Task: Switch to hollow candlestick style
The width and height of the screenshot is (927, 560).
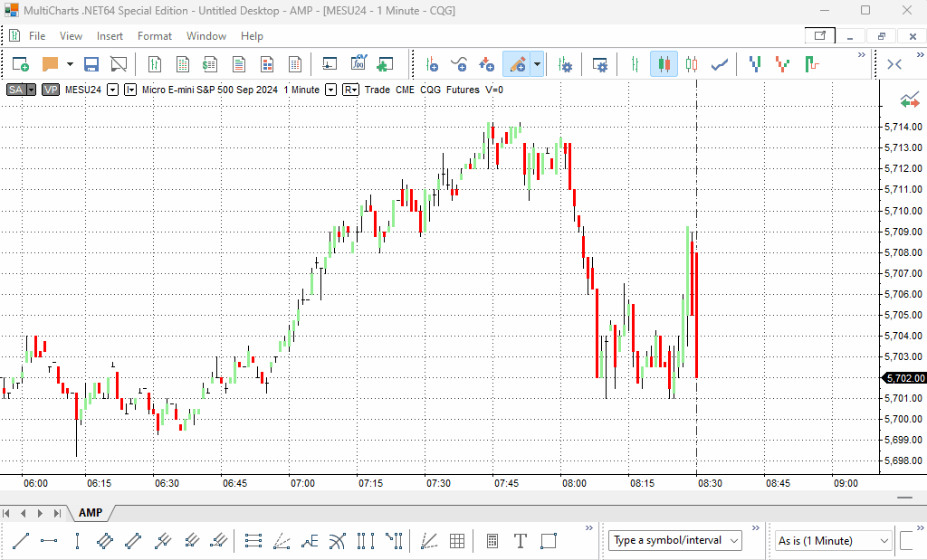Action: click(692, 64)
